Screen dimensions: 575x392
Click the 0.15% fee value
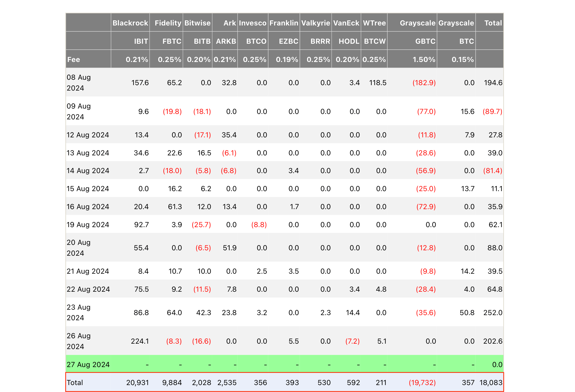tap(463, 59)
